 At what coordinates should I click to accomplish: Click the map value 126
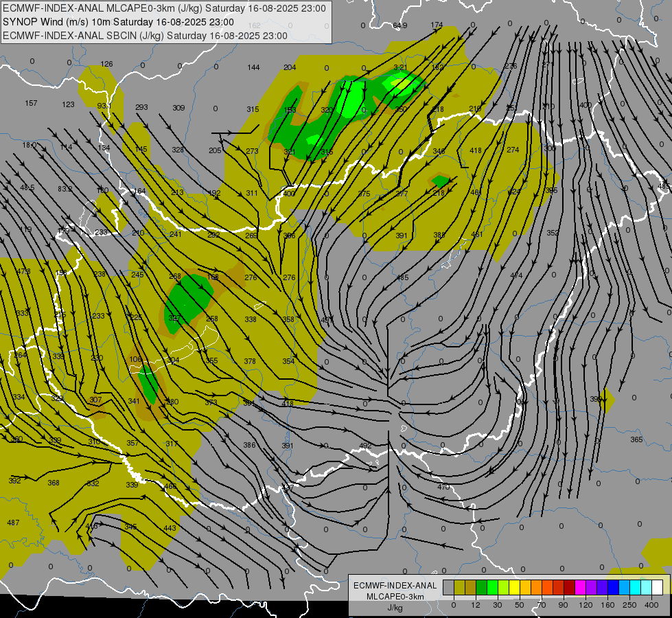(106, 64)
